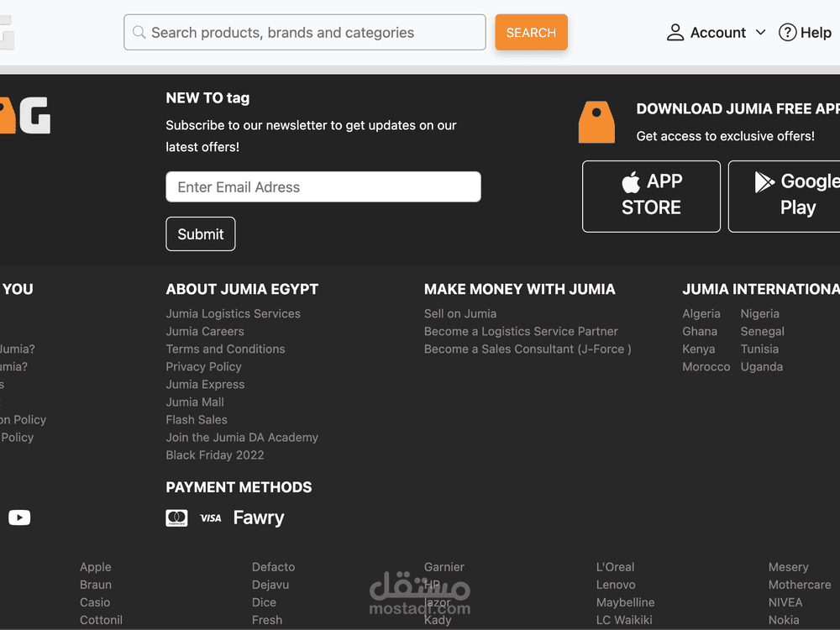Click the Mastercard payment icon
Viewport: 840px width, 630px height.
pos(176,517)
